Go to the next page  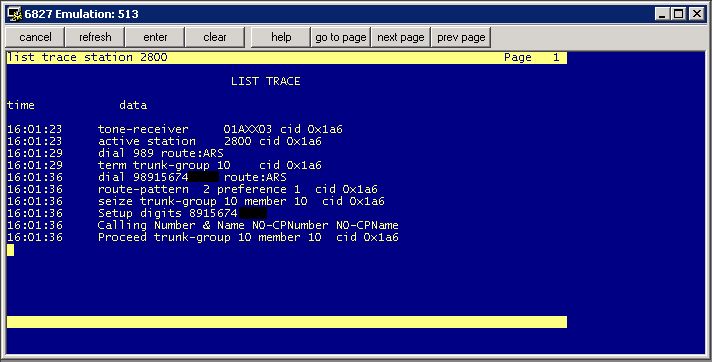(400, 37)
